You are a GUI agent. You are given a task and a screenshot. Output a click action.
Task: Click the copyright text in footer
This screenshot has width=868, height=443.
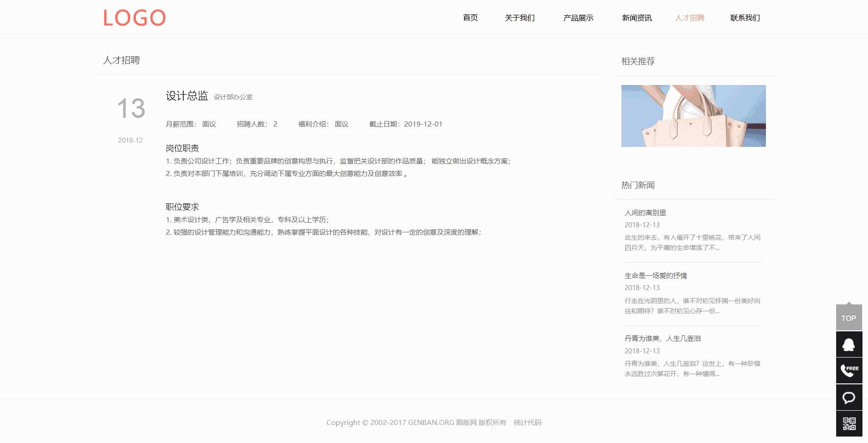pyautogui.click(x=416, y=423)
